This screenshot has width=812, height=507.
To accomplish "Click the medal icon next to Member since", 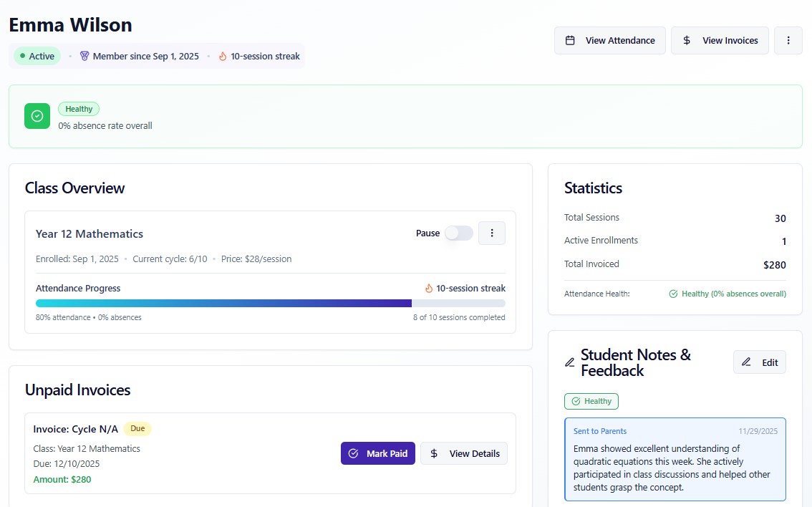I will [x=84, y=55].
